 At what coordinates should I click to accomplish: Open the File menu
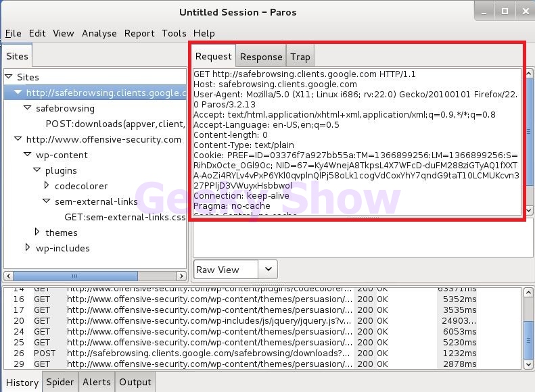14,33
